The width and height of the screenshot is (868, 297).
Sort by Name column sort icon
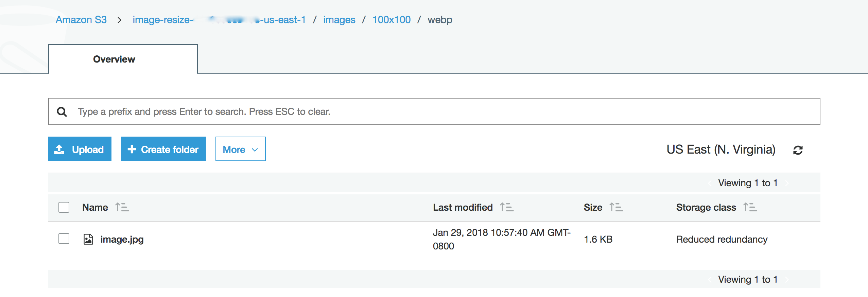click(122, 207)
